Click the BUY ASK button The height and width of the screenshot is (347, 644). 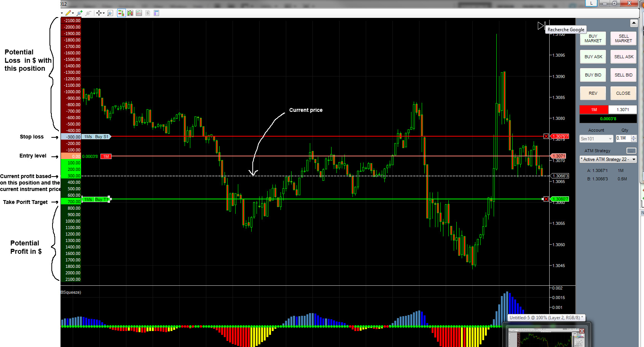click(593, 57)
